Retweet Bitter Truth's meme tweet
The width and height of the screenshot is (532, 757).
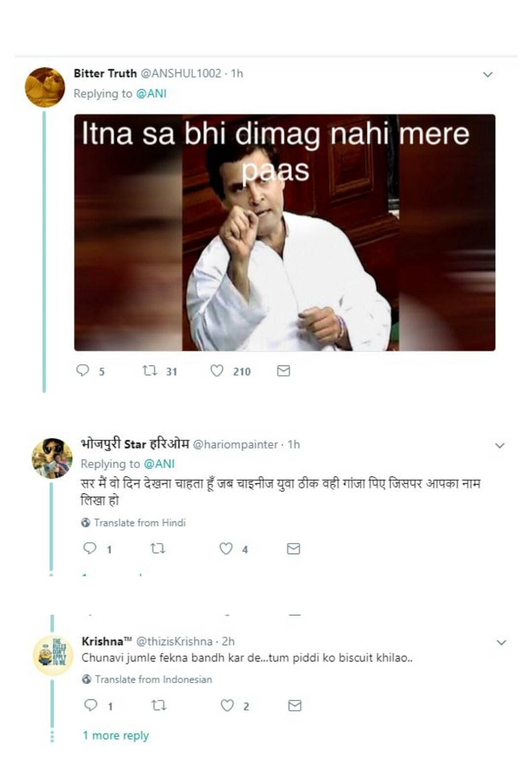coord(149,370)
